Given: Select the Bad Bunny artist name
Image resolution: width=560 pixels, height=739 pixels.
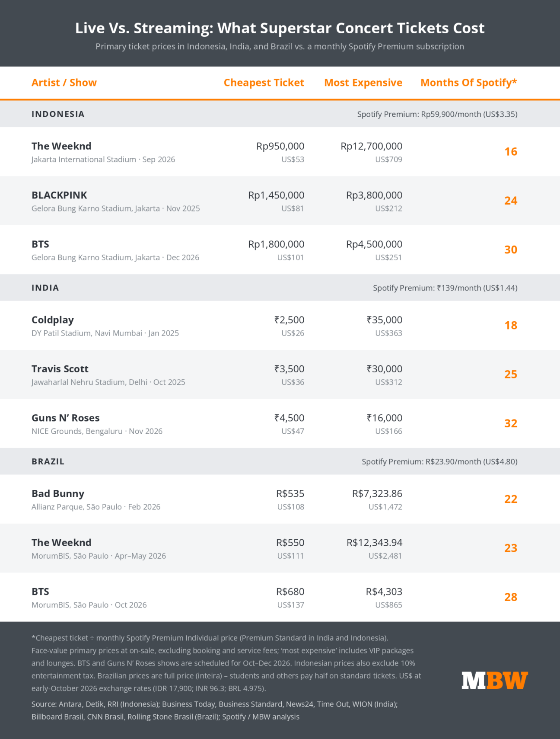Looking at the screenshot, I should tap(58, 494).
